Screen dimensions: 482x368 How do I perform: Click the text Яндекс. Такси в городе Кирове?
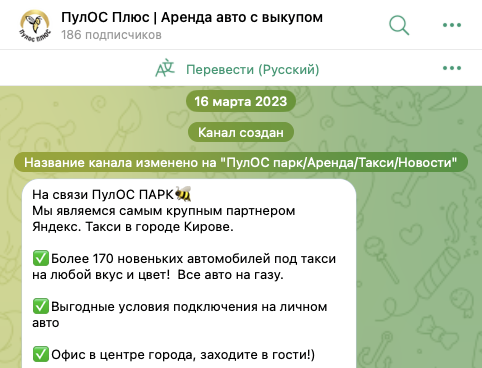133,227
